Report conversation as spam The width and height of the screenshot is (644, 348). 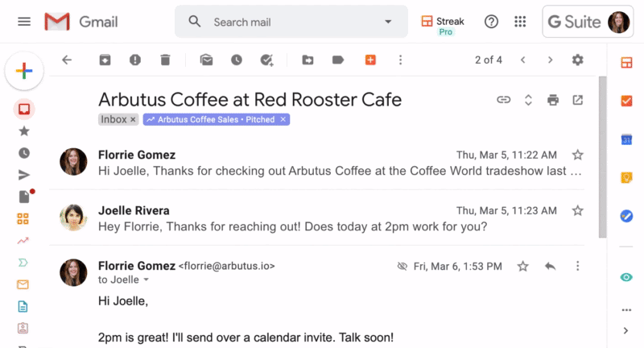point(135,60)
